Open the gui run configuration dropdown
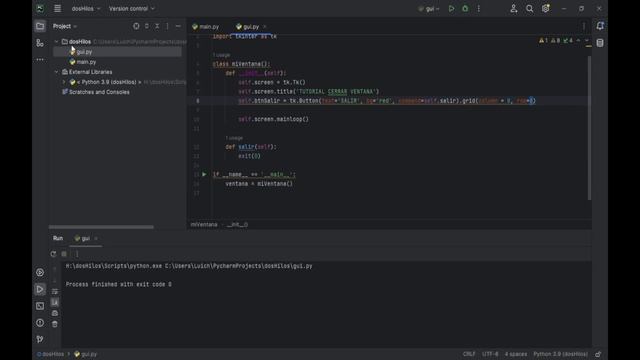The width and height of the screenshot is (640, 360). coord(429,9)
